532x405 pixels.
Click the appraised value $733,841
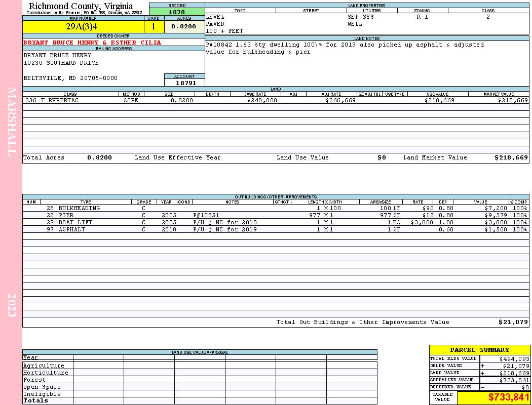point(514,381)
